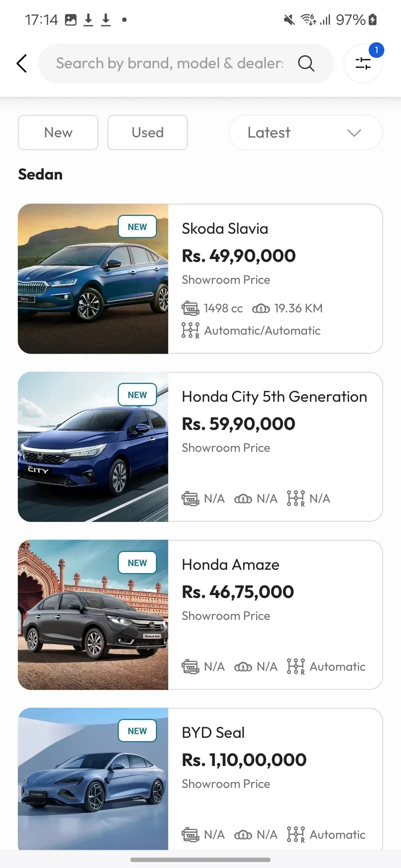Tap the NEW badge on Skoda Slavia
This screenshot has width=401, height=868.
click(137, 227)
